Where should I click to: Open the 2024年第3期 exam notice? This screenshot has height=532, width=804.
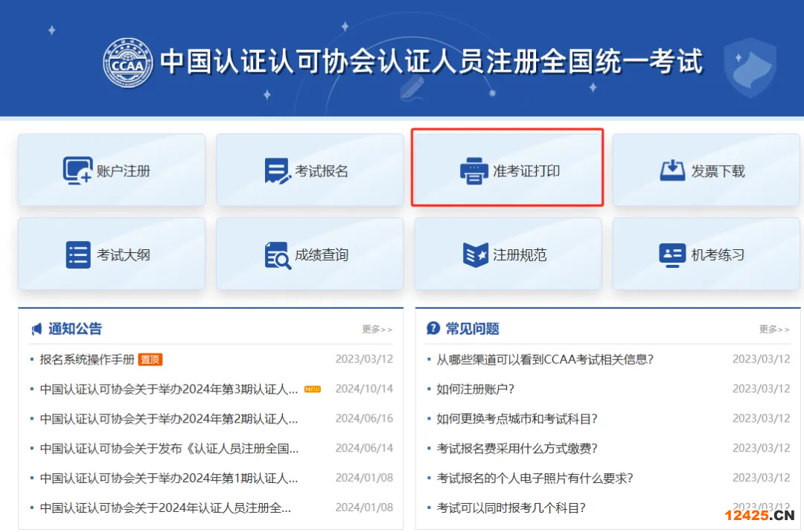pos(169,390)
